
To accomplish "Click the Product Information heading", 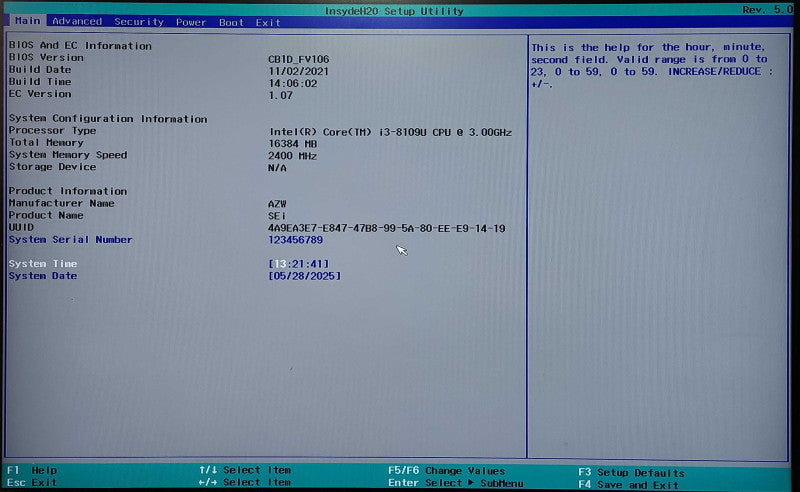I will click(x=68, y=191).
